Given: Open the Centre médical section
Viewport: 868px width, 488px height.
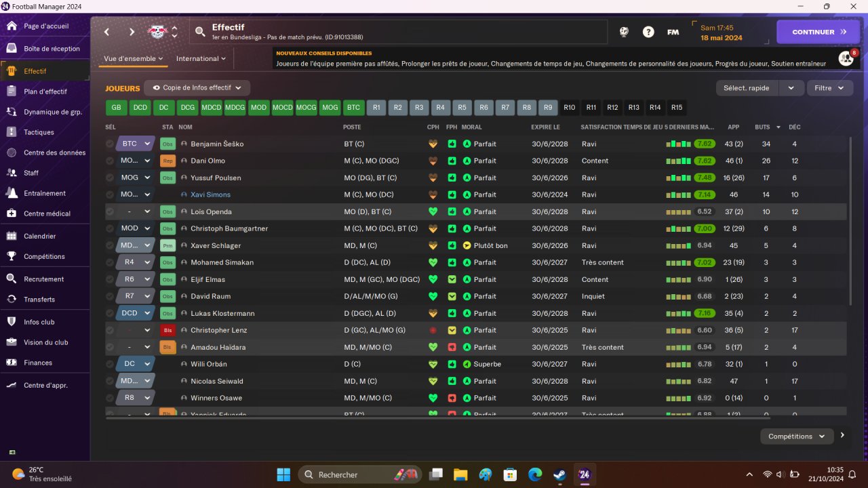Looking at the screenshot, I should click(x=44, y=213).
